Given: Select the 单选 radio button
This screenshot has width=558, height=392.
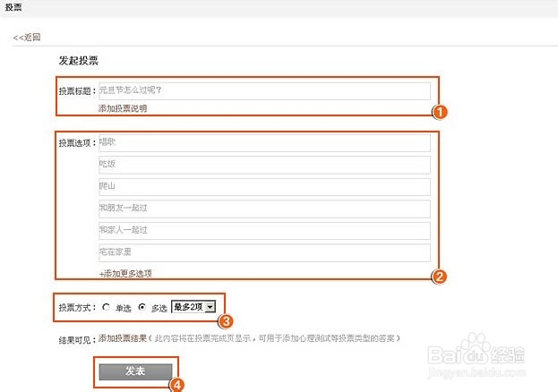Looking at the screenshot, I should [x=106, y=307].
